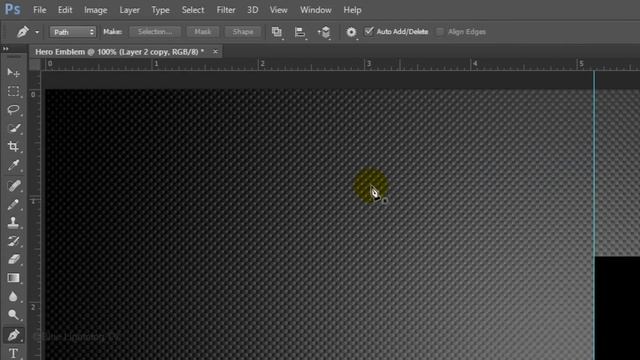
Task: Select the Eyedropper tool
Action: 13,165
